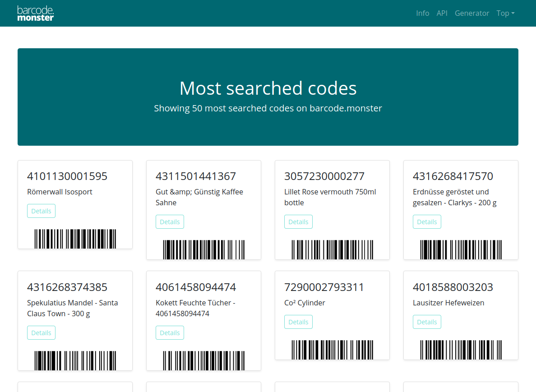Viewport: 536px width, 392px height.
Task: Click the 'Showing 50 most searched codes' subtitle
Action: point(268,108)
